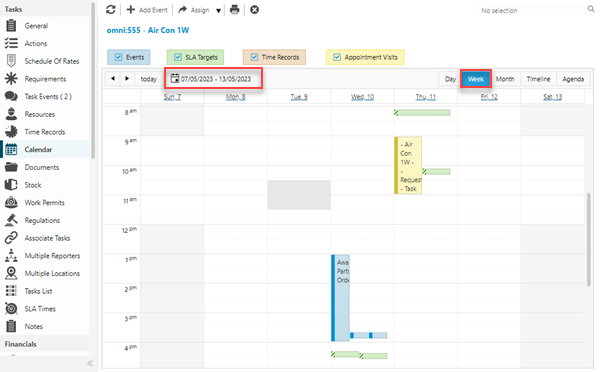
Task: Open the Stock sidebar item icon
Action: coord(11,185)
